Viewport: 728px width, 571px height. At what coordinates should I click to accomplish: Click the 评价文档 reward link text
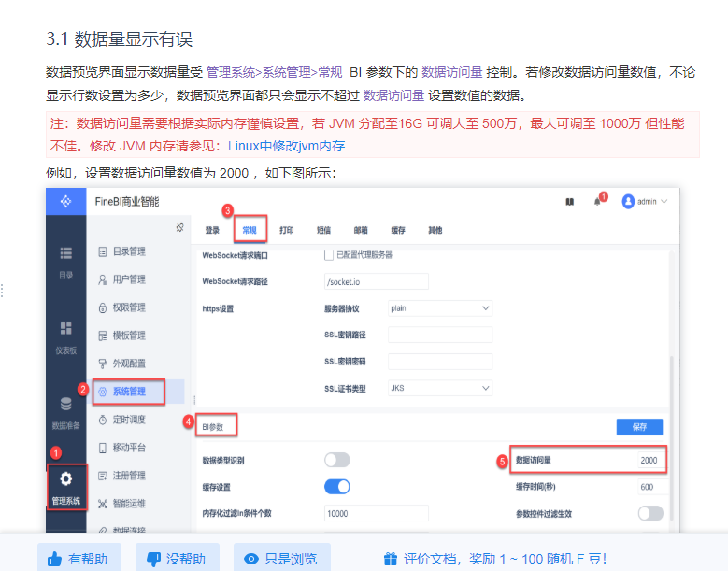(506, 559)
